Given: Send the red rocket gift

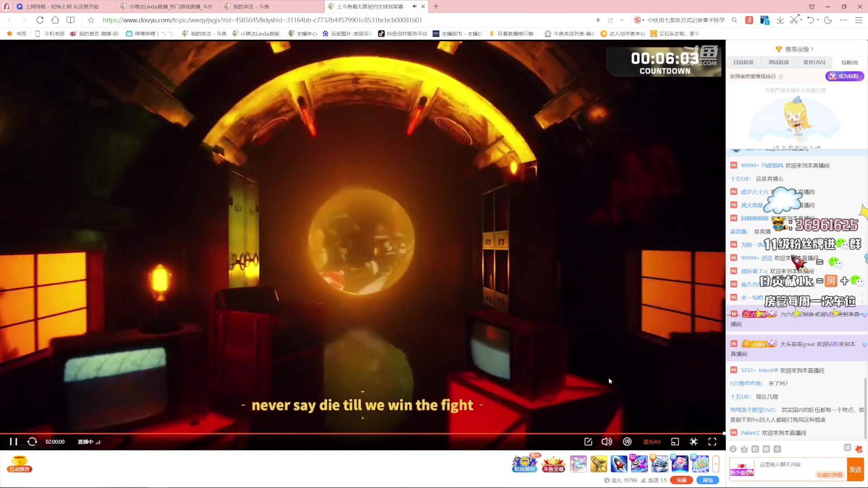Looking at the screenshot, I should 619,464.
